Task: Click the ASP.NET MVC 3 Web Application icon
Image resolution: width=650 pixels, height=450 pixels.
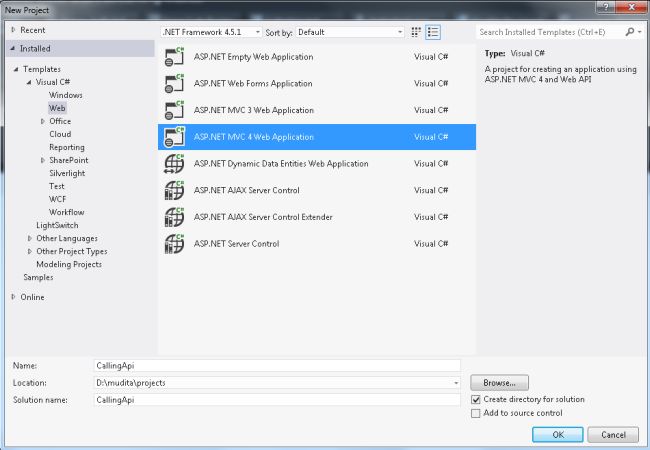Action: click(x=174, y=110)
